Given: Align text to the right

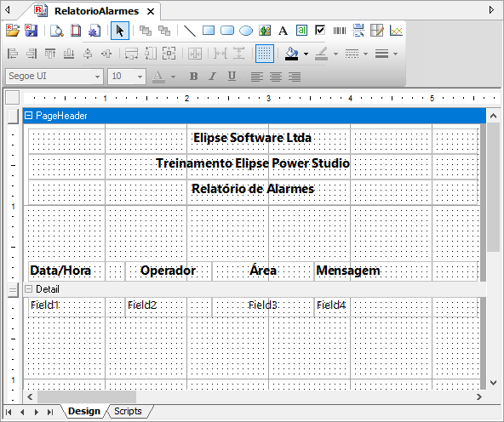Looking at the screenshot, I should click(x=295, y=77).
